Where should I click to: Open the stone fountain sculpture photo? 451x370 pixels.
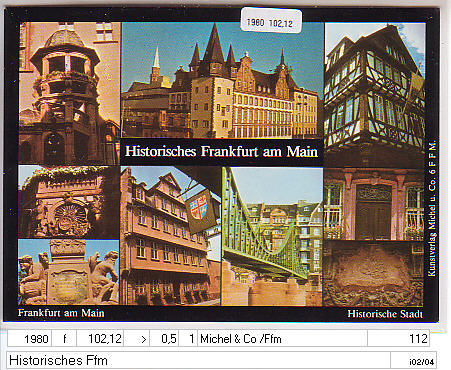point(69,272)
